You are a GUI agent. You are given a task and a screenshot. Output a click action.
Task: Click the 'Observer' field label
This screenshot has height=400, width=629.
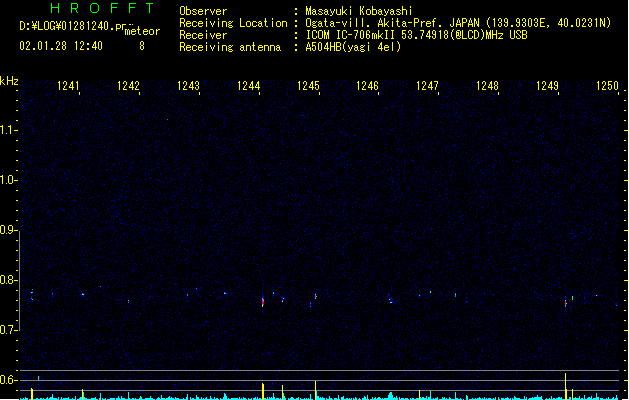203,11
